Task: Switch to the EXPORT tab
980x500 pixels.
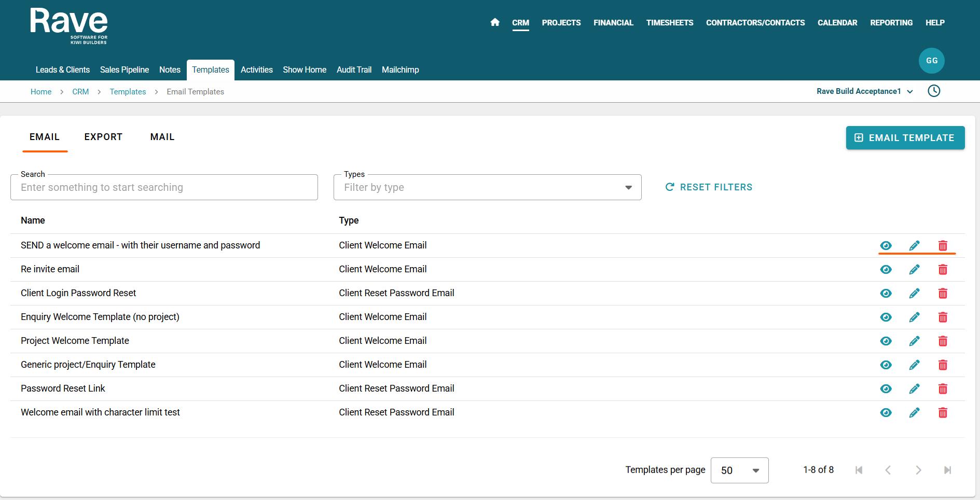Action: [103, 137]
